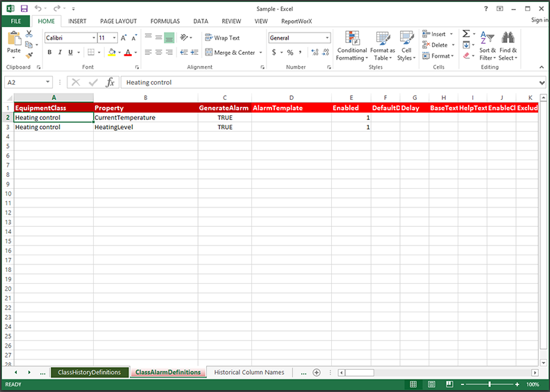
Task: Click the Sort & Filter icon
Action: coord(487,46)
